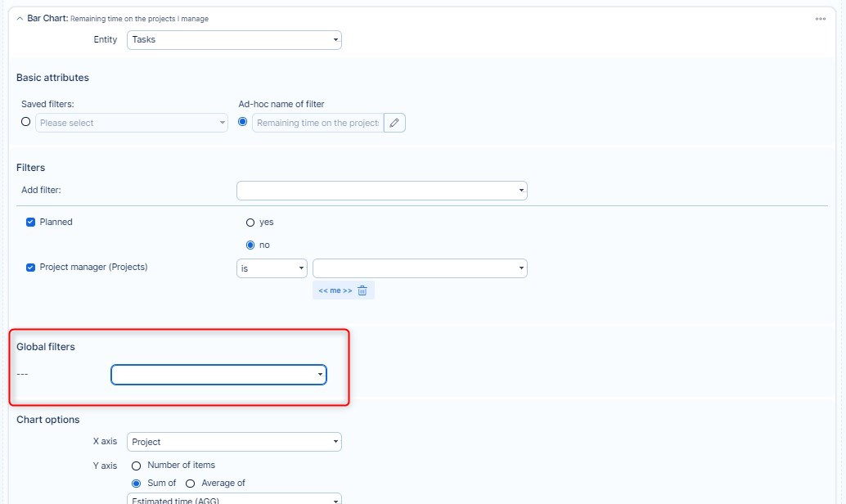Open the Entity dropdown showing Tasks
This screenshot has height=504, width=846.
click(x=234, y=40)
